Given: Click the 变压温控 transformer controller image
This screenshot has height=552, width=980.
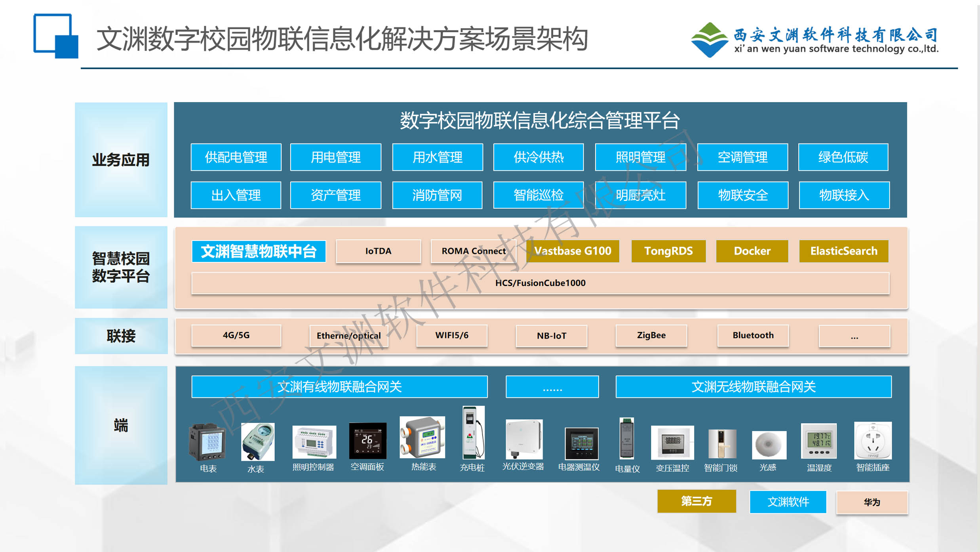Looking at the screenshot, I should click(x=672, y=443).
